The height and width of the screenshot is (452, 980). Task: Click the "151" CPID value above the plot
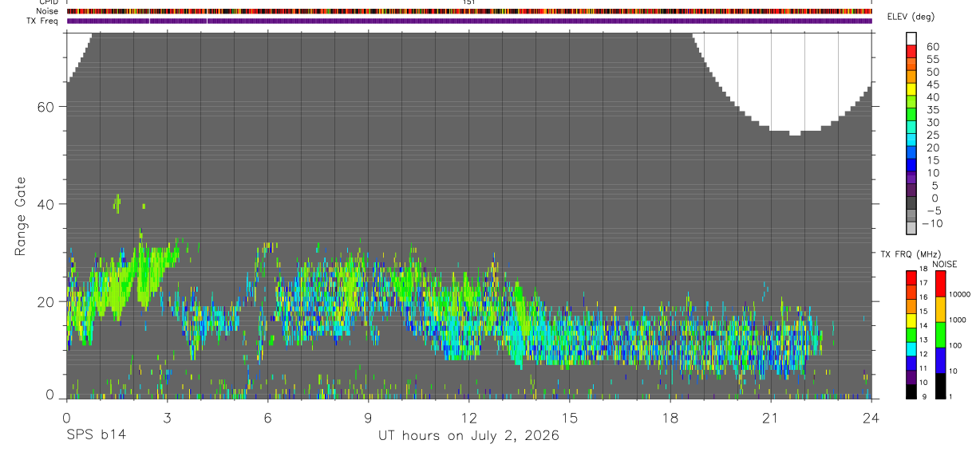(468, 2)
